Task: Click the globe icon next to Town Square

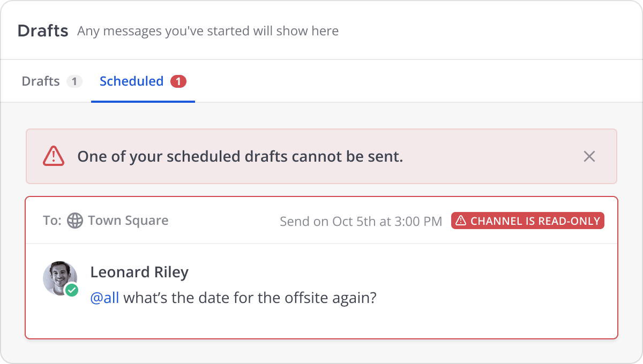Action: pos(75,220)
